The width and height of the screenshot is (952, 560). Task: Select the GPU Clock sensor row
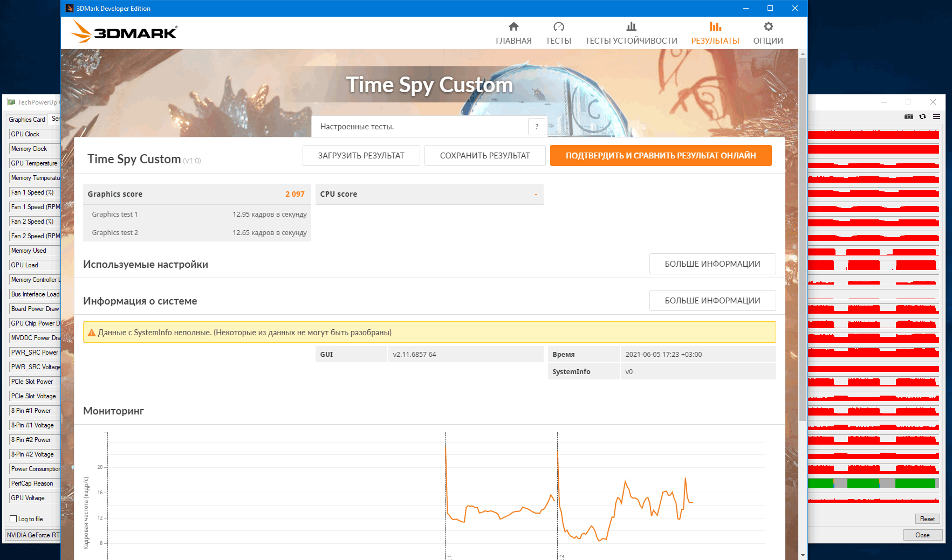click(x=35, y=134)
